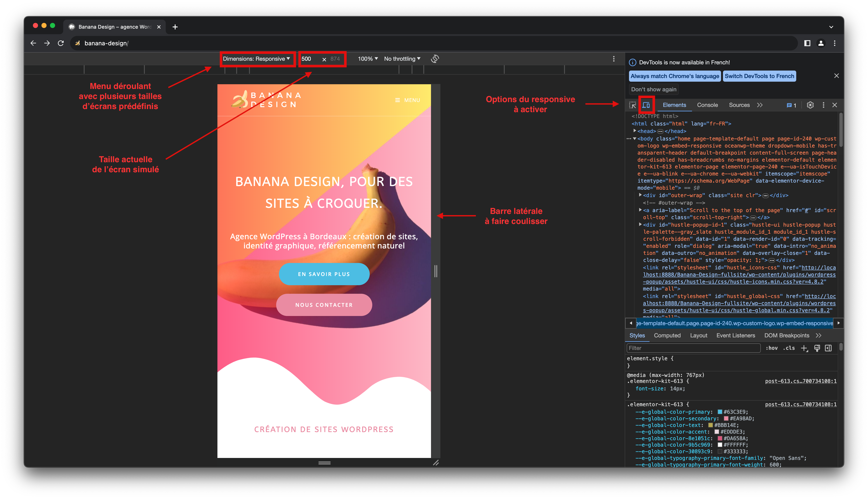Open the Chrome profile icon

click(x=821, y=43)
